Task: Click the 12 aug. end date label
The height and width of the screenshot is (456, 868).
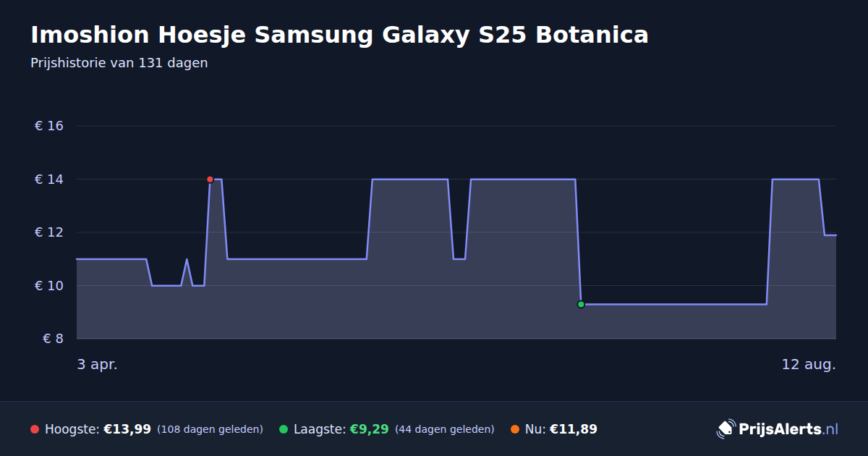Action: (809, 364)
